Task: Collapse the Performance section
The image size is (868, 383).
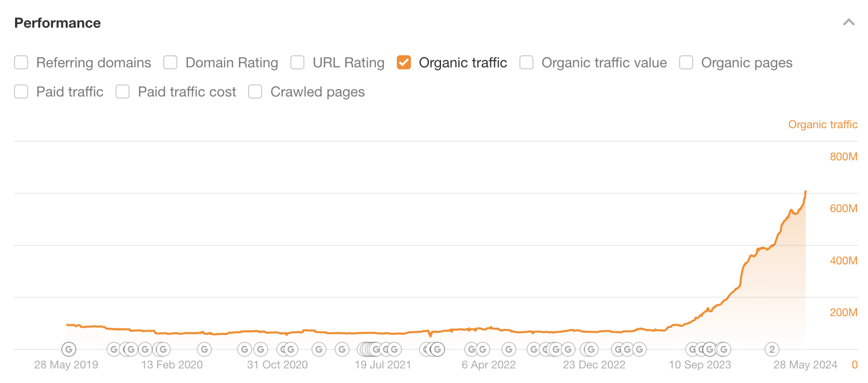Action: 848,22
